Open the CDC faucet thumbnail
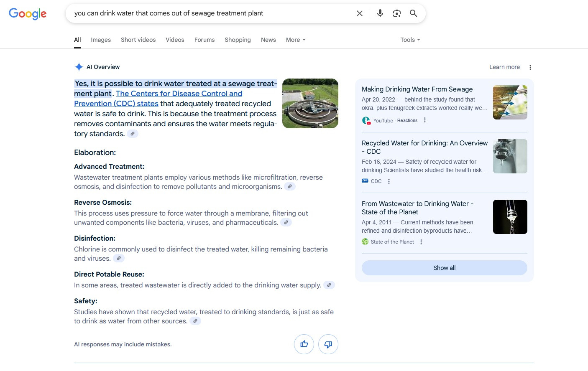 pos(510,156)
